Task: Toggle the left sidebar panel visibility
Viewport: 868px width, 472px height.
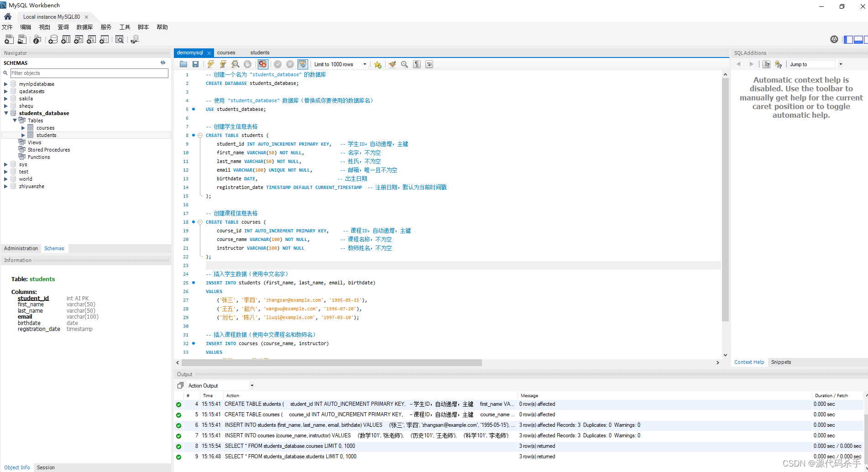Action: pyautogui.click(x=848, y=40)
